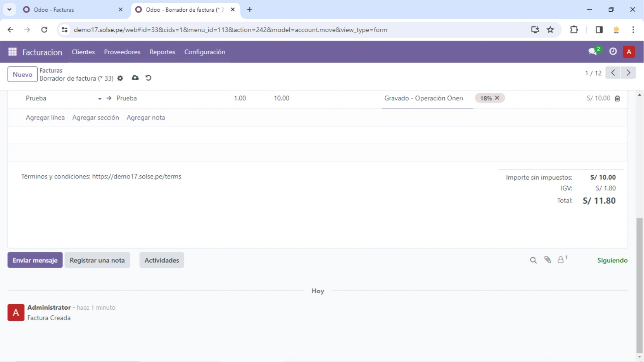This screenshot has width=644, height=362.
Task: Open the Odoo apps grid menu
Action: 12,52
